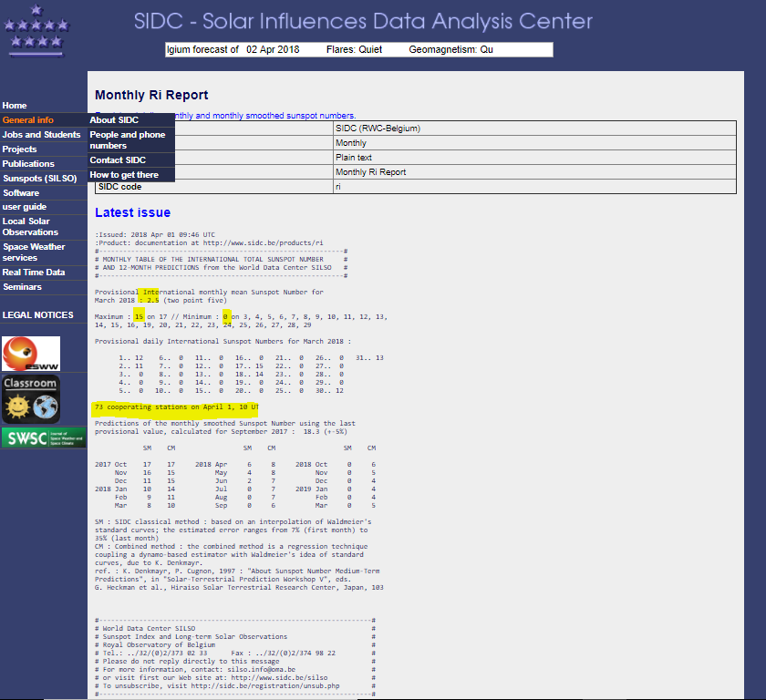Screen dimensions: 766x700
Task: Open Space Weather services
Action: click(x=34, y=252)
